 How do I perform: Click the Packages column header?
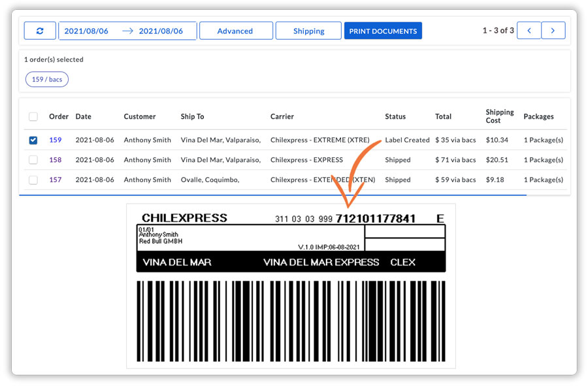tap(538, 116)
